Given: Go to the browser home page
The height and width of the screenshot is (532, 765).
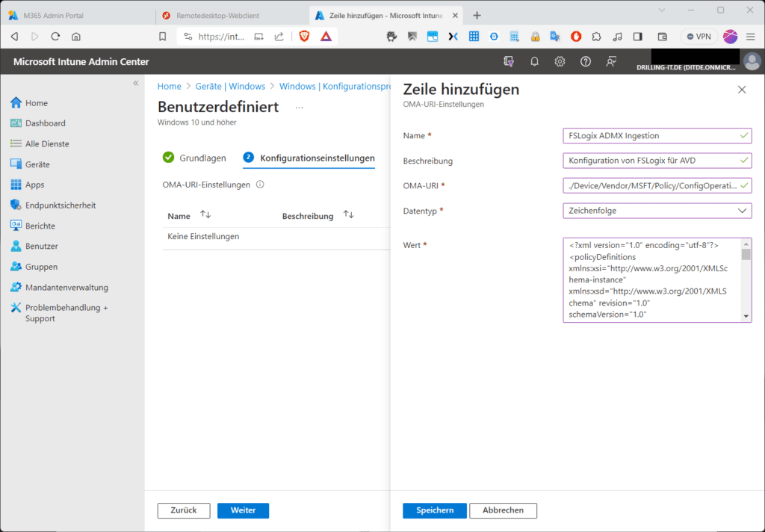Looking at the screenshot, I should pyautogui.click(x=76, y=37).
